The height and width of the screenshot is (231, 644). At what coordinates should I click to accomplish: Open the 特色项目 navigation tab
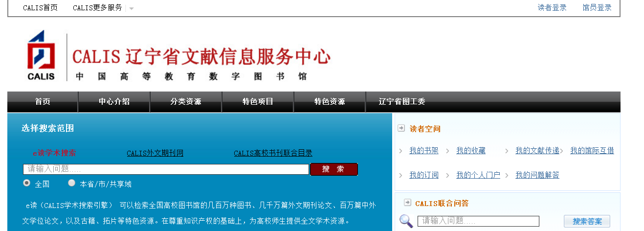click(258, 102)
